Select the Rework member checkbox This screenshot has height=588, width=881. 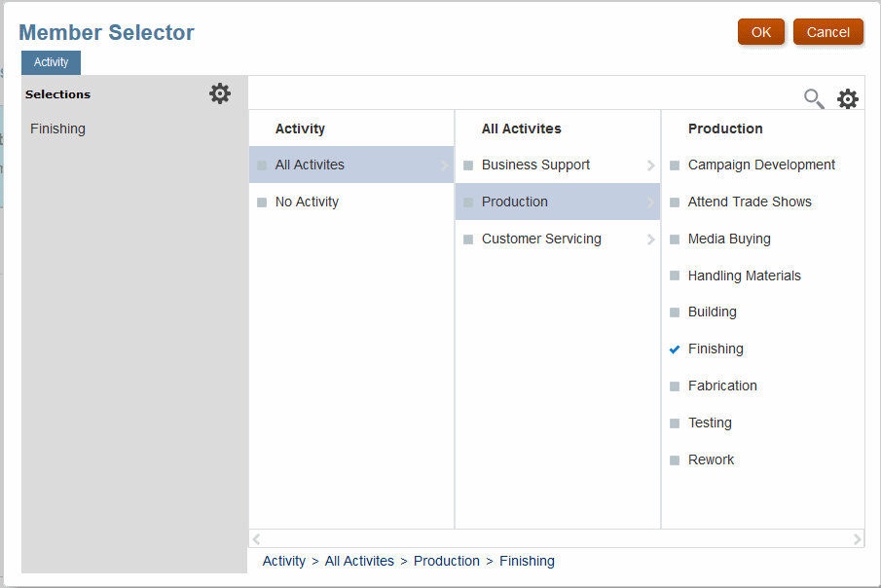(675, 460)
